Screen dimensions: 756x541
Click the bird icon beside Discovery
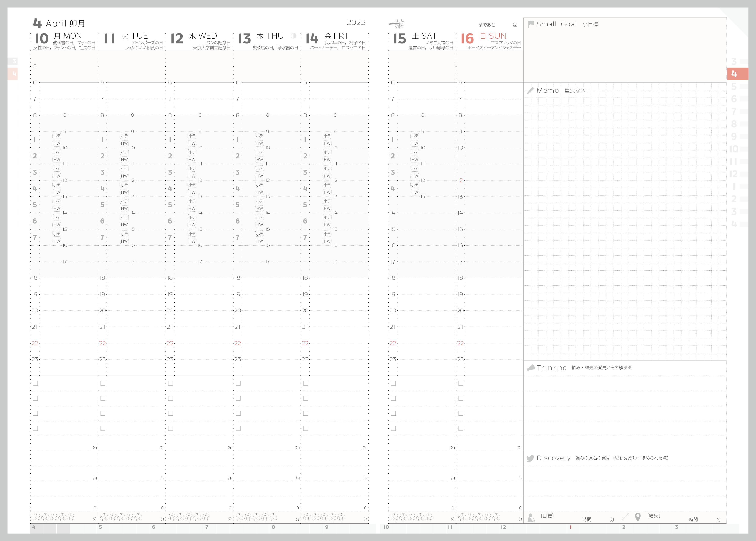click(x=530, y=458)
